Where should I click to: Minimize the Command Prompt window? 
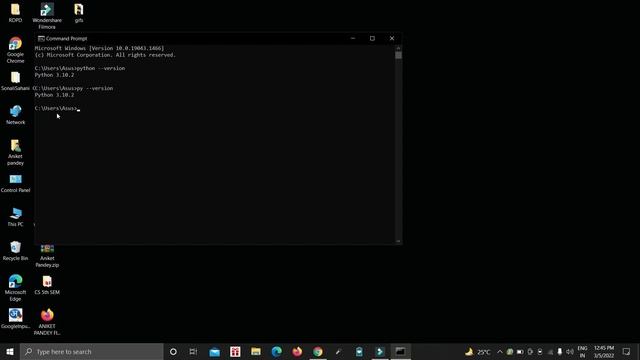tap(353, 38)
